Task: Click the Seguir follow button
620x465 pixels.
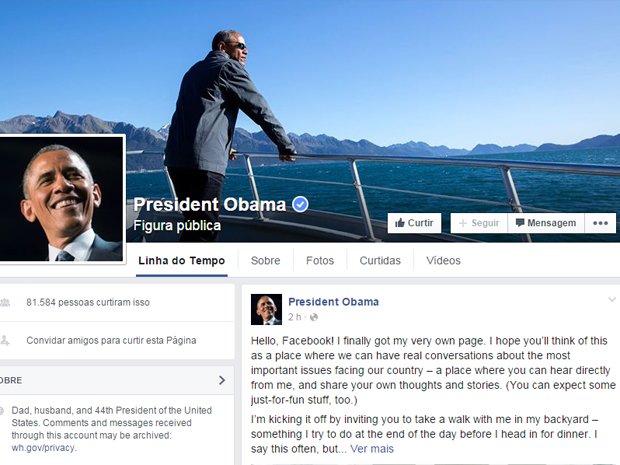Action: pos(479,223)
